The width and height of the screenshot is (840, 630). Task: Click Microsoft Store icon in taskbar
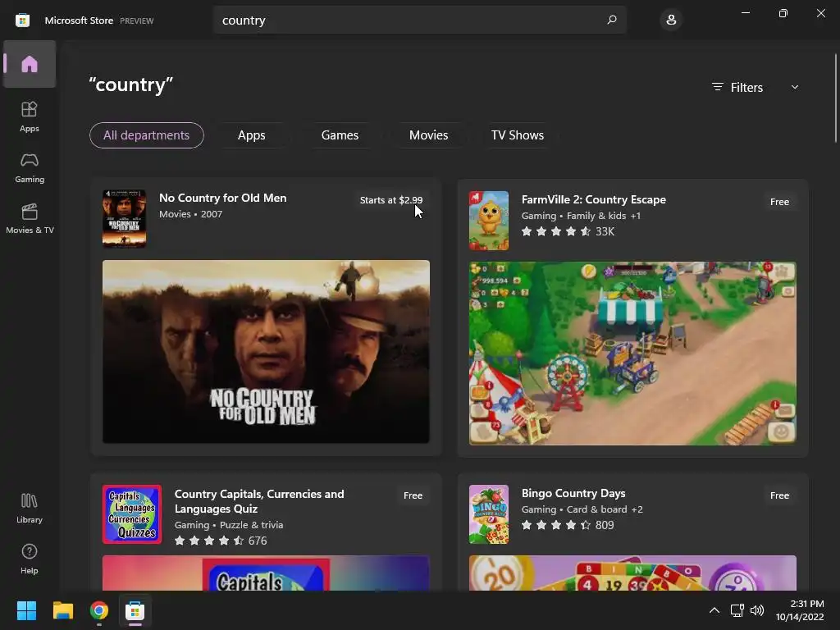(135, 610)
